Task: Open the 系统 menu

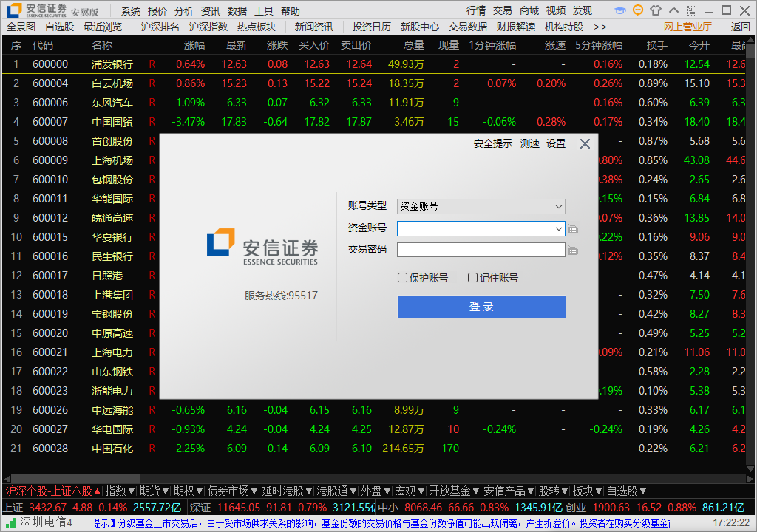Action: 131,11
